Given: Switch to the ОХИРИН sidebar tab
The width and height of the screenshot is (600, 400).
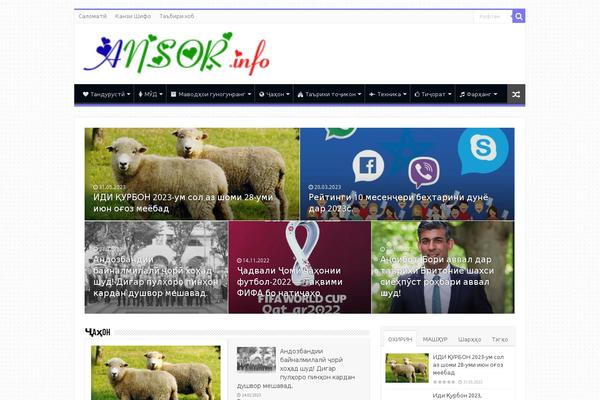Looking at the screenshot, I should 400,340.
